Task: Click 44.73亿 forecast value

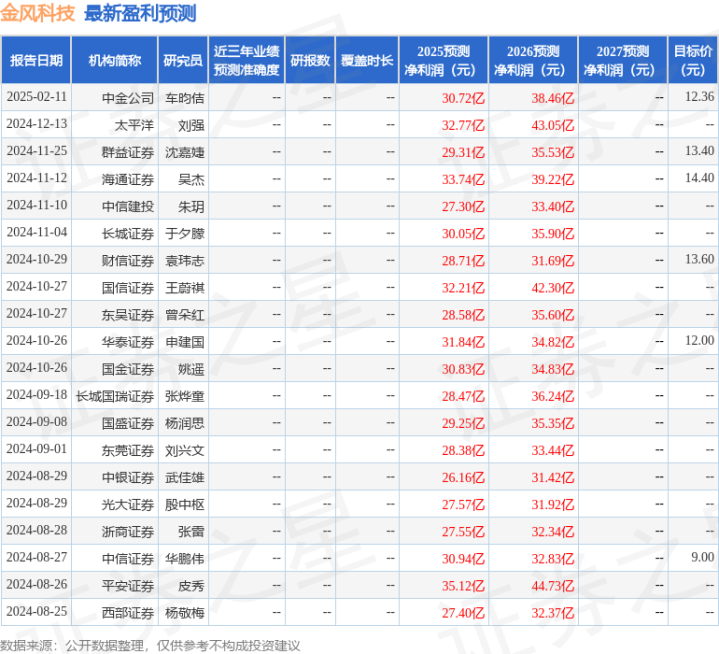Action: 553,585
